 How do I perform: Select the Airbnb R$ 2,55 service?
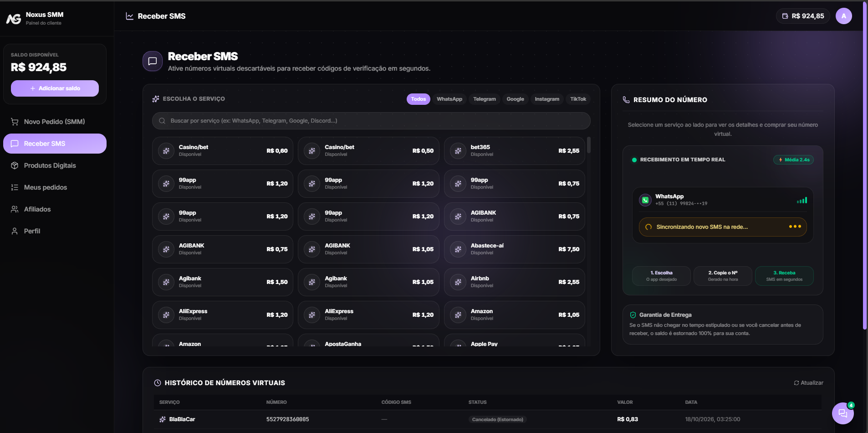tap(514, 282)
